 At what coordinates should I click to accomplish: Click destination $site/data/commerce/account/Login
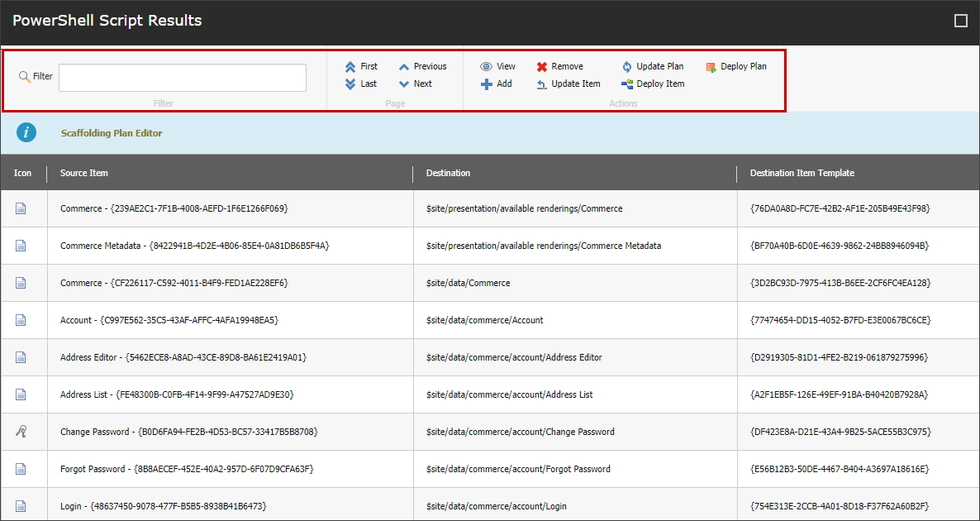(x=497, y=506)
